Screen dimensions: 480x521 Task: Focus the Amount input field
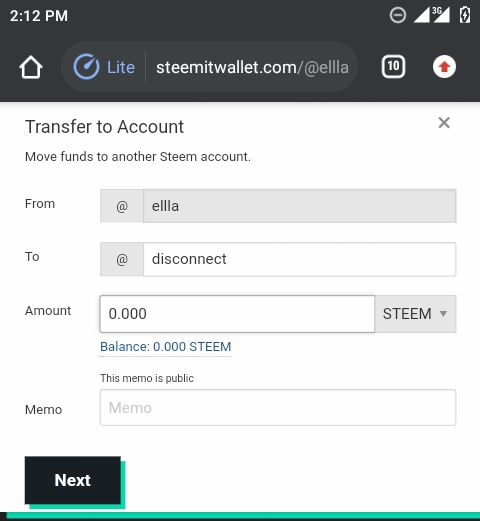(x=237, y=314)
